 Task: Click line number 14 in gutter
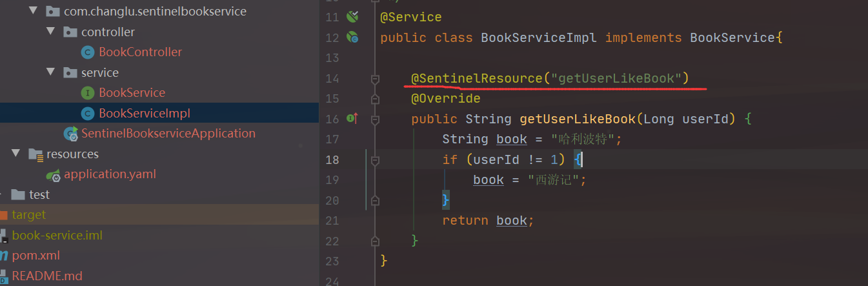point(331,79)
